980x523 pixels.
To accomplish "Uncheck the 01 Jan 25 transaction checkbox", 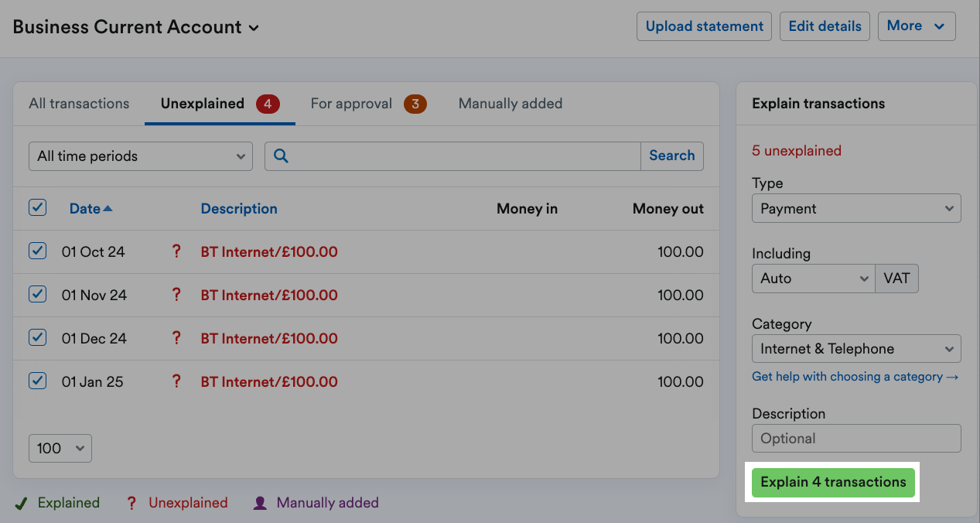I will 37,381.
